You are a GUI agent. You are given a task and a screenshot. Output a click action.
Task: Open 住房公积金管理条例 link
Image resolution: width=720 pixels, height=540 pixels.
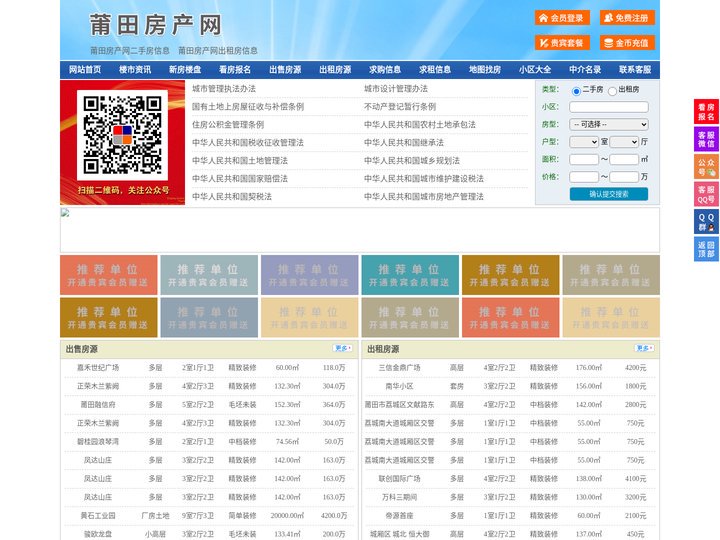(x=228, y=124)
